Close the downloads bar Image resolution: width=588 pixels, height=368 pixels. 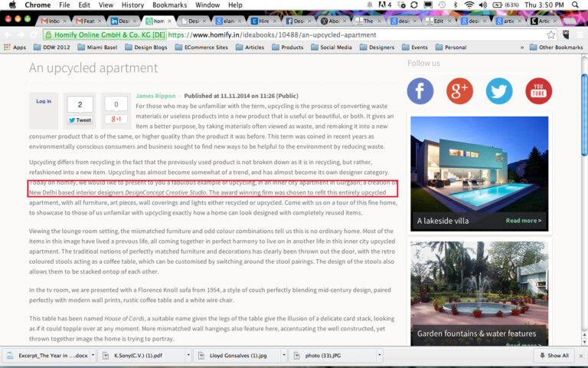[x=581, y=356]
